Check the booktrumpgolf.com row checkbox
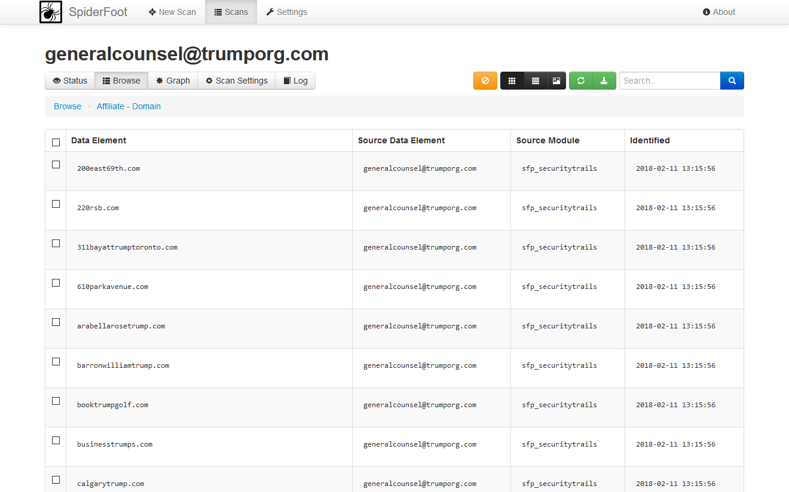The image size is (789, 492). pyautogui.click(x=56, y=401)
